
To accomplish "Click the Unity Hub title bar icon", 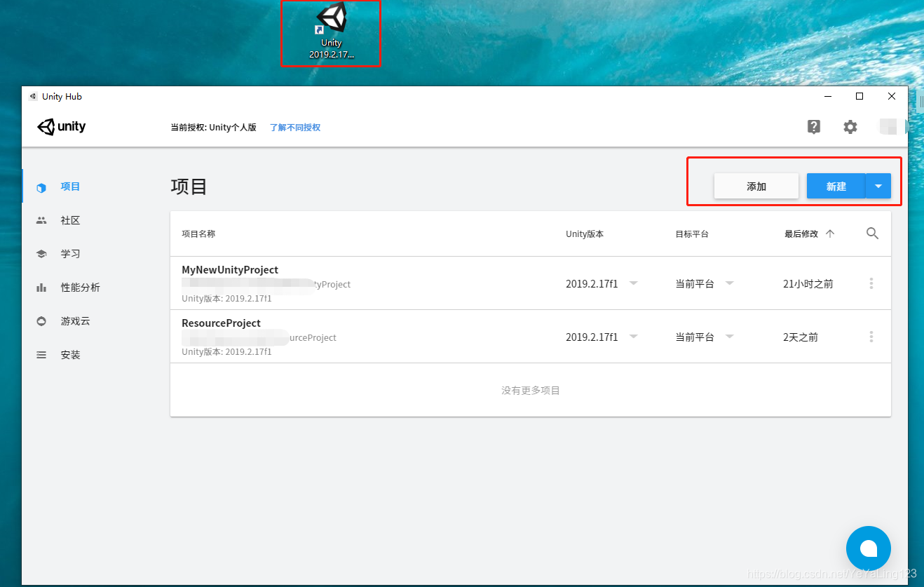I will pyautogui.click(x=32, y=97).
